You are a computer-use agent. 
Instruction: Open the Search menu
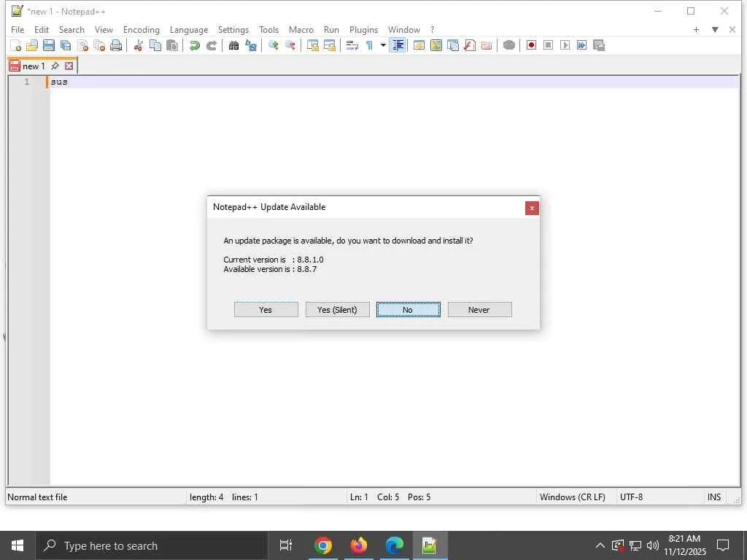[71, 29]
